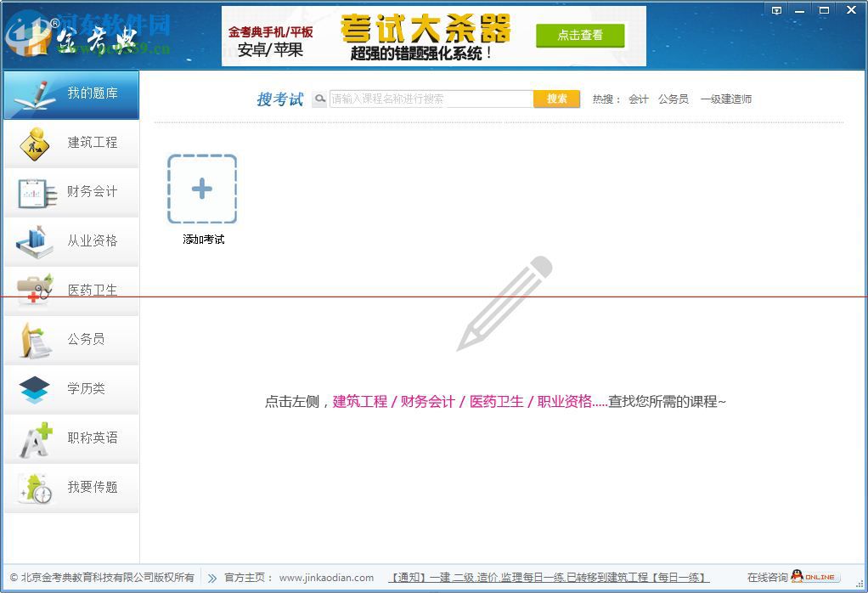This screenshot has width=868, height=593.
Task: Click the magnifier icon beside the search box
Action: point(320,99)
